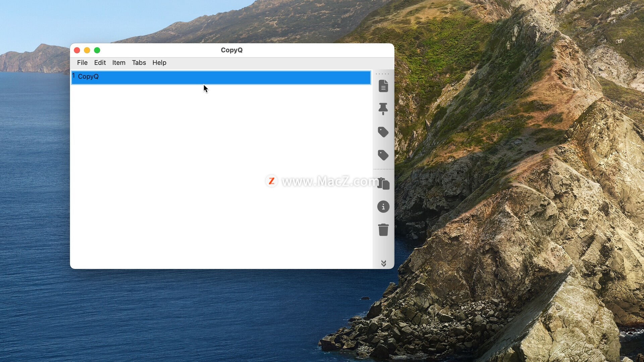The width and height of the screenshot is (644, 362).
Task: Click the tag icon just above dotted separator
Action: pyautogui.click(x=383, y=155)
